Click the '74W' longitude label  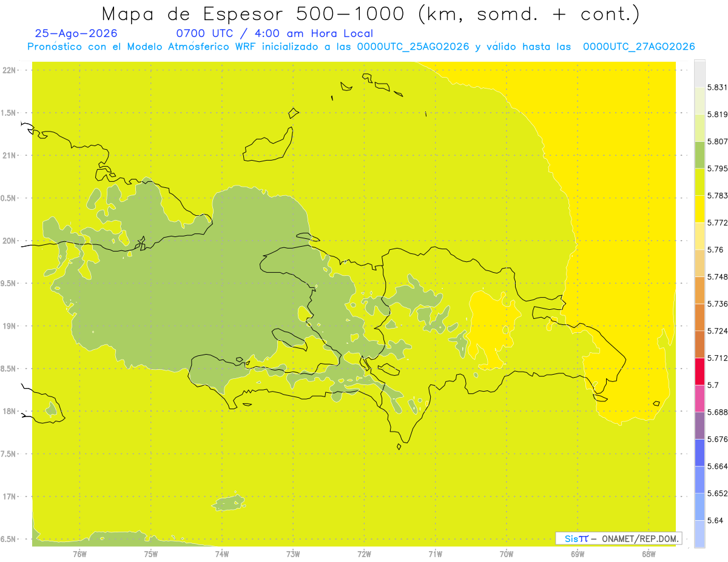(222, 554)
